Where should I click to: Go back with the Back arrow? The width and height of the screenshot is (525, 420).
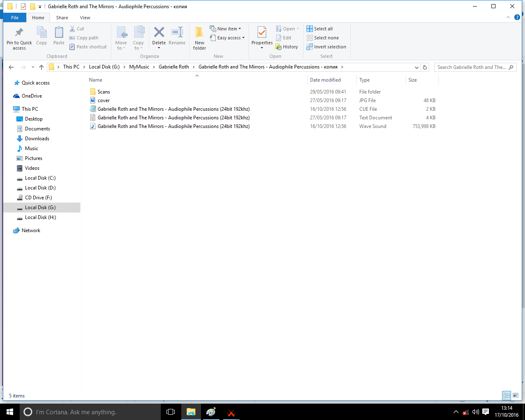[11, 67]
